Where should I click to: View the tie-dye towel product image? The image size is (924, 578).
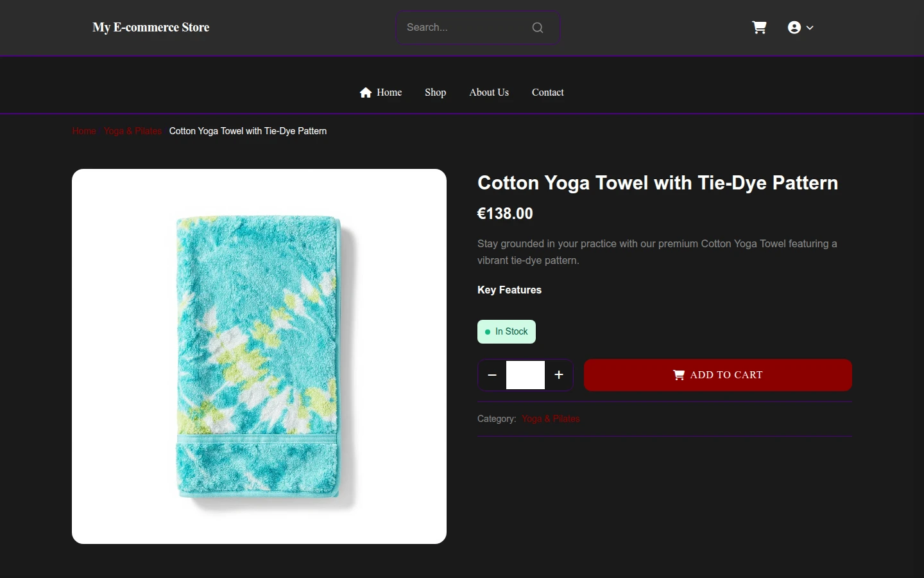pyautogui.click(x=259, y=356)
